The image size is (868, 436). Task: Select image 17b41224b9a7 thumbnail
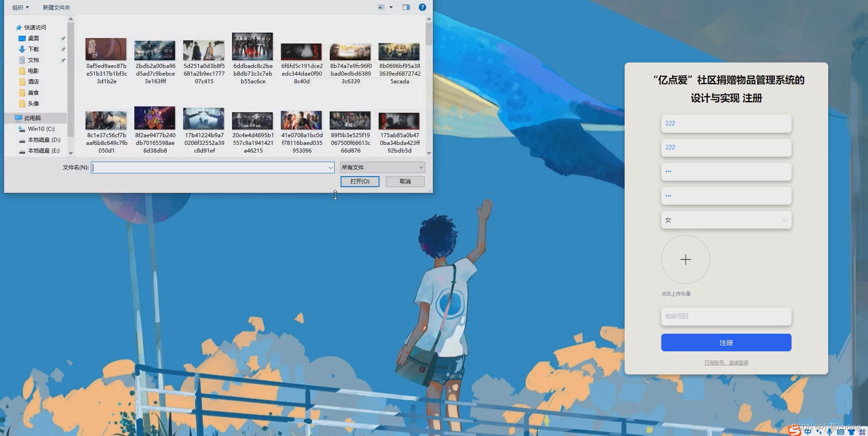click(x=204, y=118)
